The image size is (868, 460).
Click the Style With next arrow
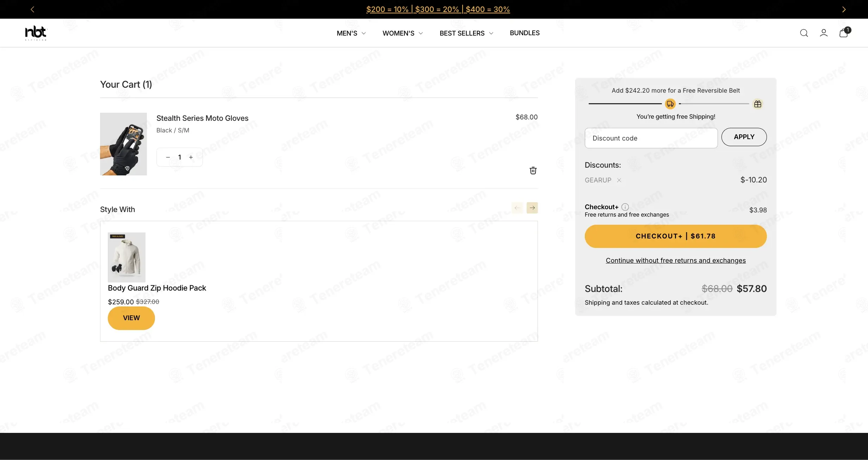tap(532, 208)
